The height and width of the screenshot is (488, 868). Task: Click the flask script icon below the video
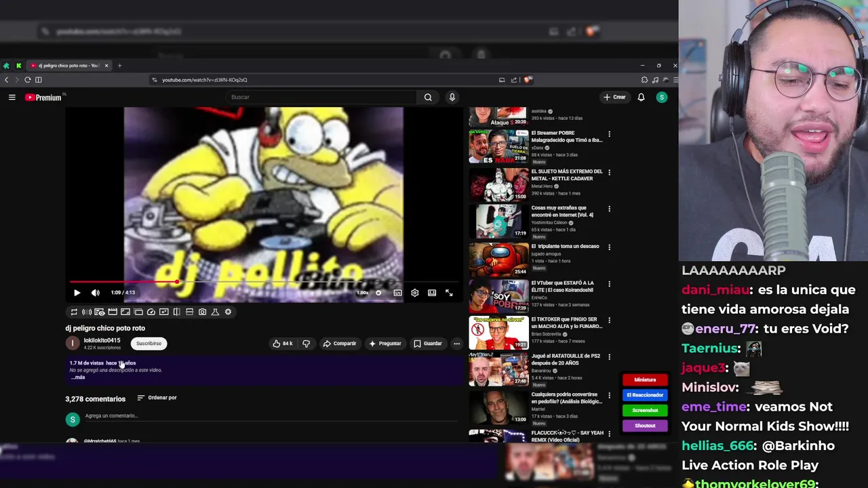pyautogui.click(x=215, y=312)
